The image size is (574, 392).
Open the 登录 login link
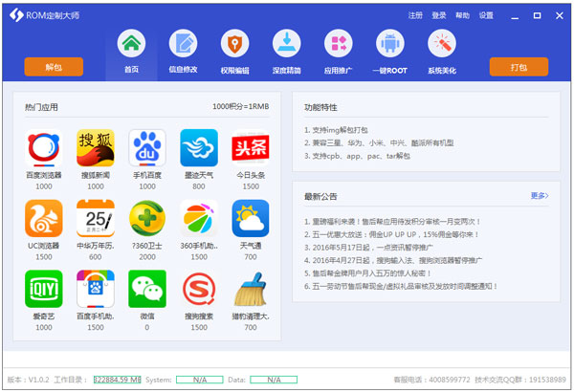point(439,15)
